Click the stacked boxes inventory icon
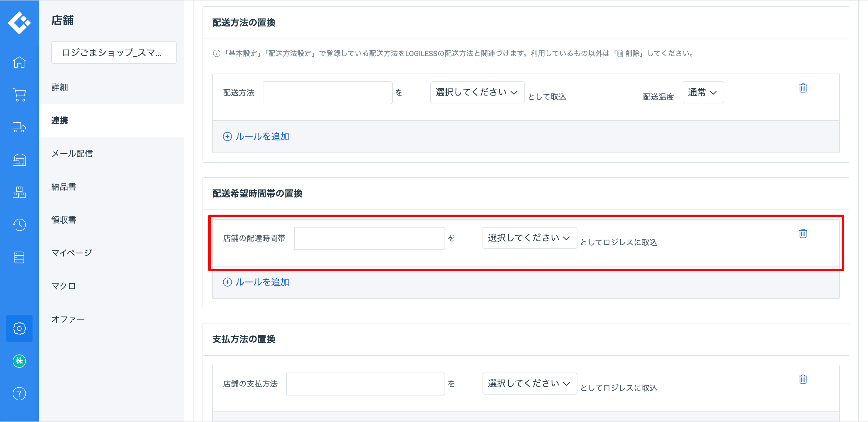The image size is (868, 422). pyautogui.click(x=19, y=192)
